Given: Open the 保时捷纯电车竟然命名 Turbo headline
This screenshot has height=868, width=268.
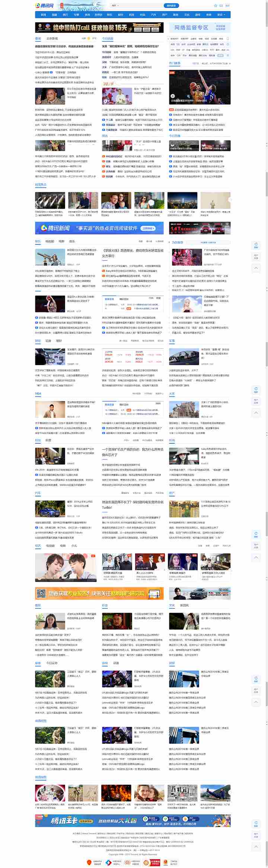Looking at the screenshot, I should (x=133, y=505).
